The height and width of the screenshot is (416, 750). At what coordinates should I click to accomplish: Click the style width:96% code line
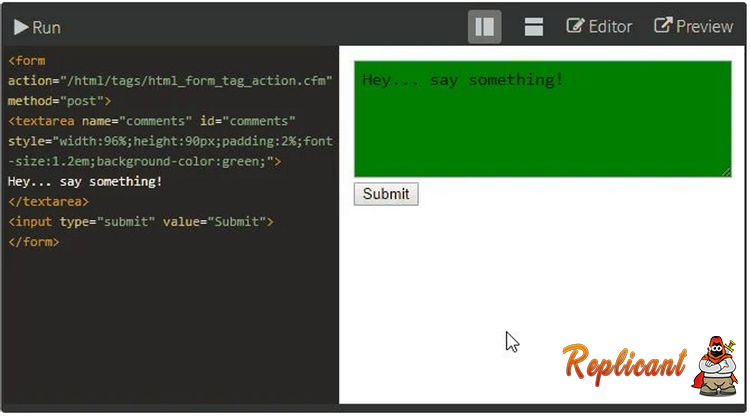coord(170,141)
